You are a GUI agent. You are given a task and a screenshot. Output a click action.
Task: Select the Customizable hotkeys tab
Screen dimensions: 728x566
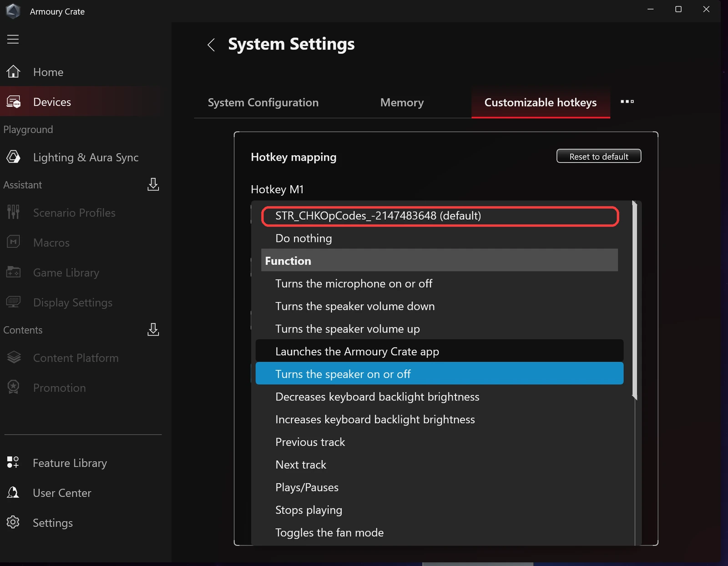pyautogui.click(x=541, y=102)
